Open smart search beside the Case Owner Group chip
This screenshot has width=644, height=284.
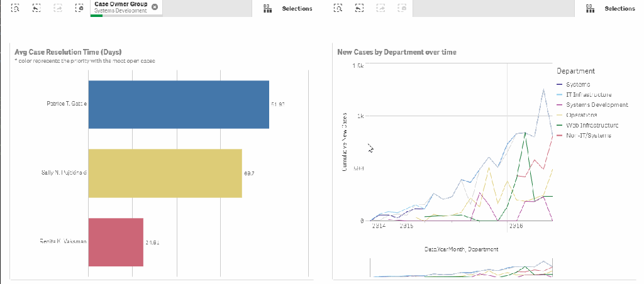coord(16,8)
